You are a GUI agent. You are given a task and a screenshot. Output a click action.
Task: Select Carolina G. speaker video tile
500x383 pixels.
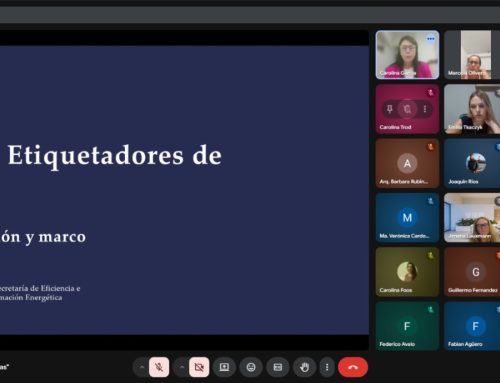tap(407, 55)
